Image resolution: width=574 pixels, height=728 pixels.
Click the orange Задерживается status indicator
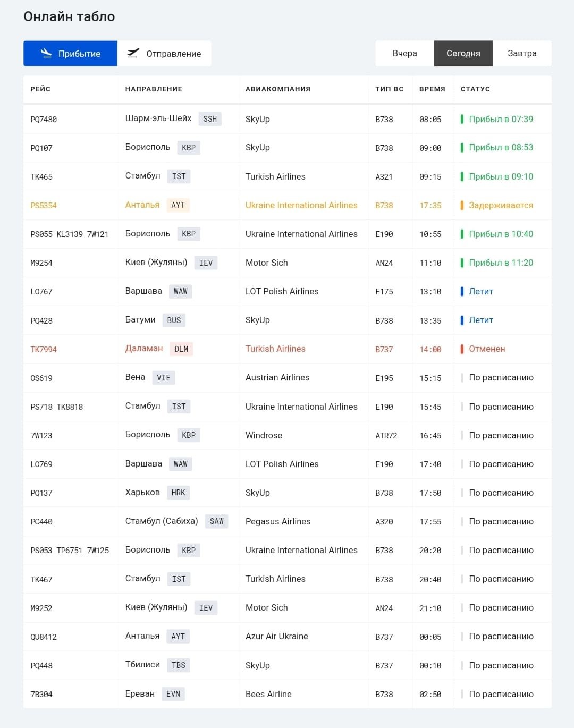point(497,205)
